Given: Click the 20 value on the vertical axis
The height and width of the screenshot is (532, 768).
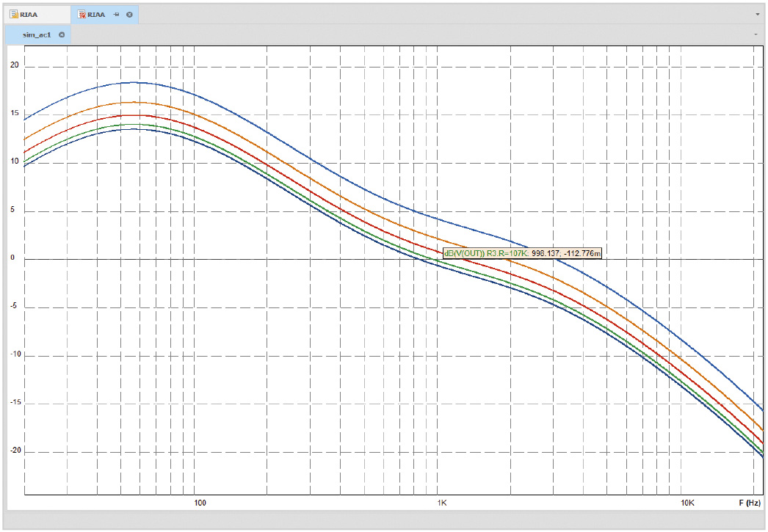Looking at the screenshot, I should [15, 66].
